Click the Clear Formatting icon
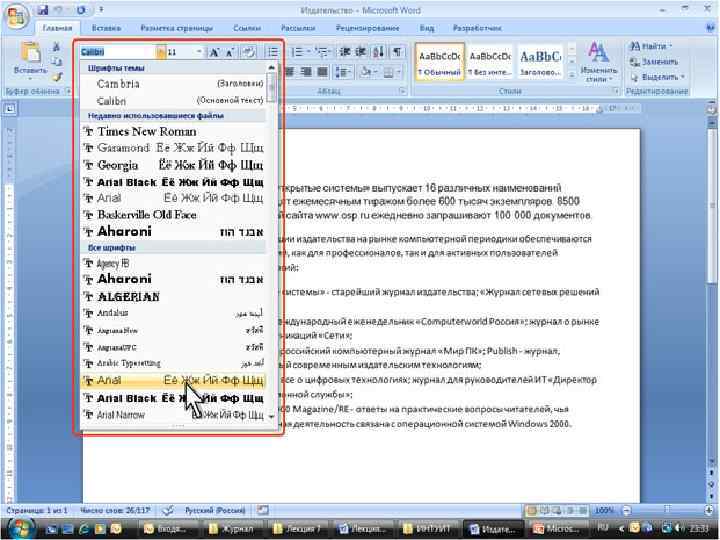This screenshot has width=720, height=540. click(x=248, y=52)
